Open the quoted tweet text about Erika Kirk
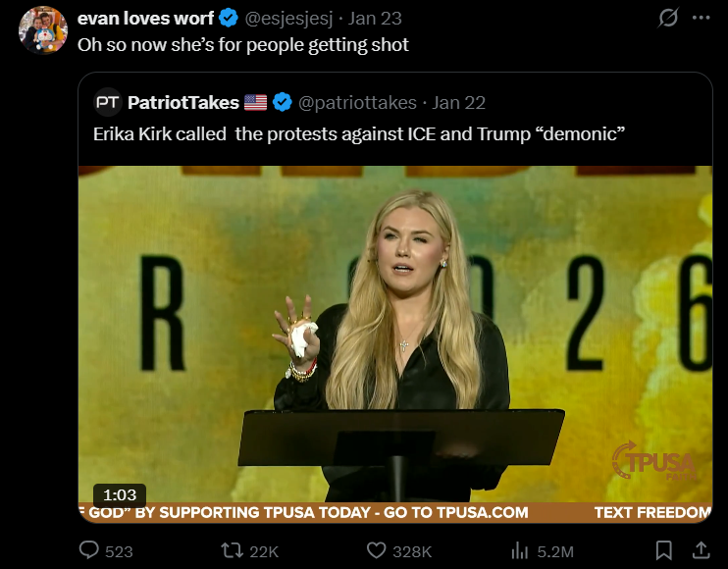Image resolution: width=728 pixels, height=569 pixels. pos(359,134)
